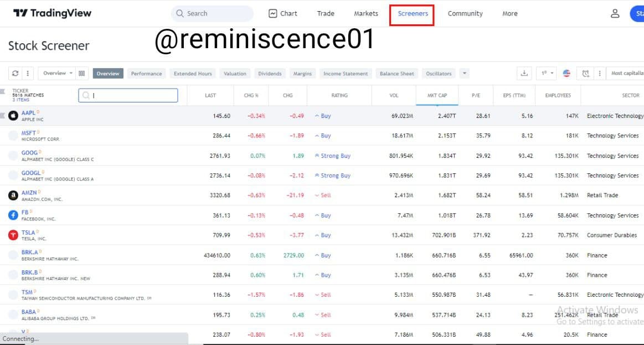This screenshot has width=644, height=345.
Task: Open the Screeners menu
Action: point(413,13)
